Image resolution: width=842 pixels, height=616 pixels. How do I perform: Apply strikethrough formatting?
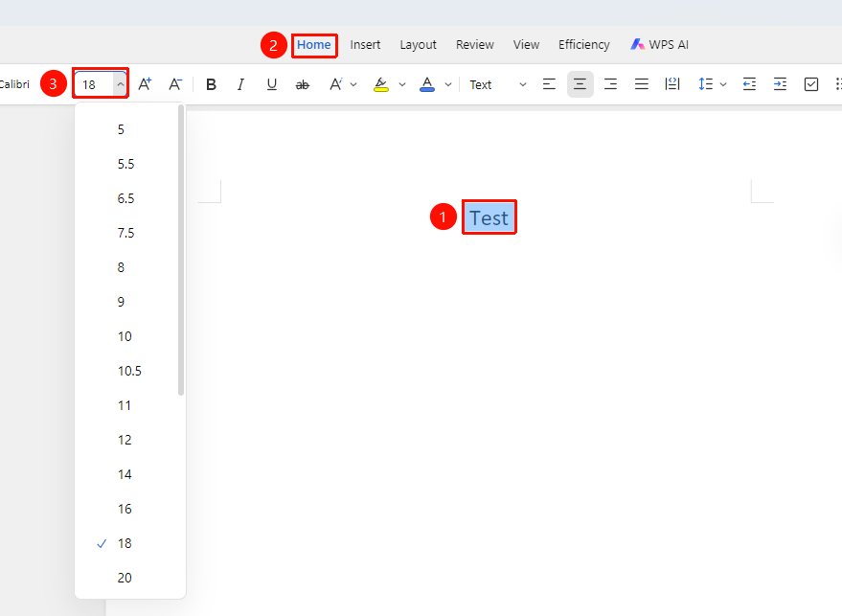[x=303, y=85]
